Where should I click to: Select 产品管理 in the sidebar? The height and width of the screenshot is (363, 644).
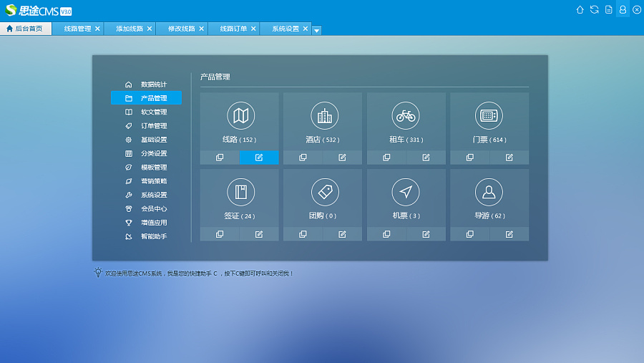pyautogui.click(x=146, y=98)
